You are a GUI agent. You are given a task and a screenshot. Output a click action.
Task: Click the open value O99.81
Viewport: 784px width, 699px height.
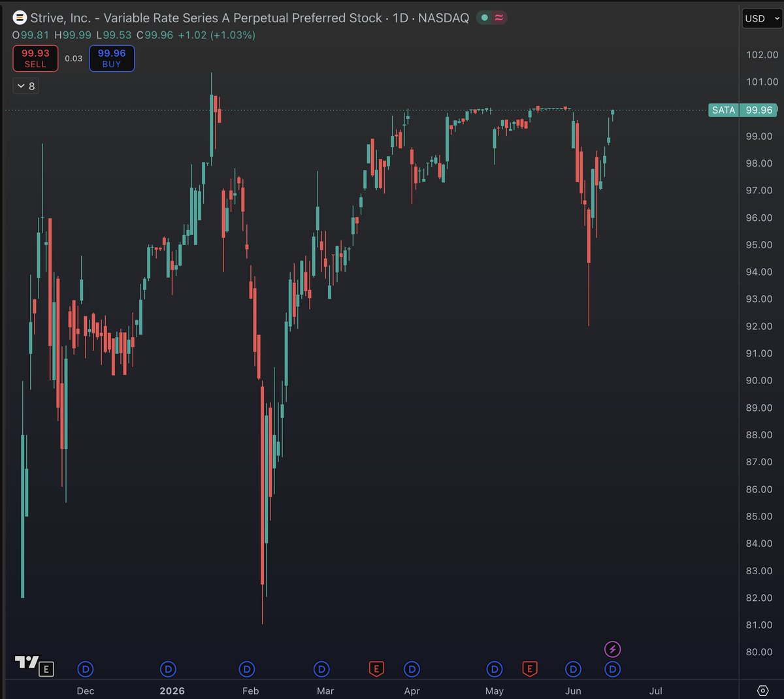coord(31,35)
